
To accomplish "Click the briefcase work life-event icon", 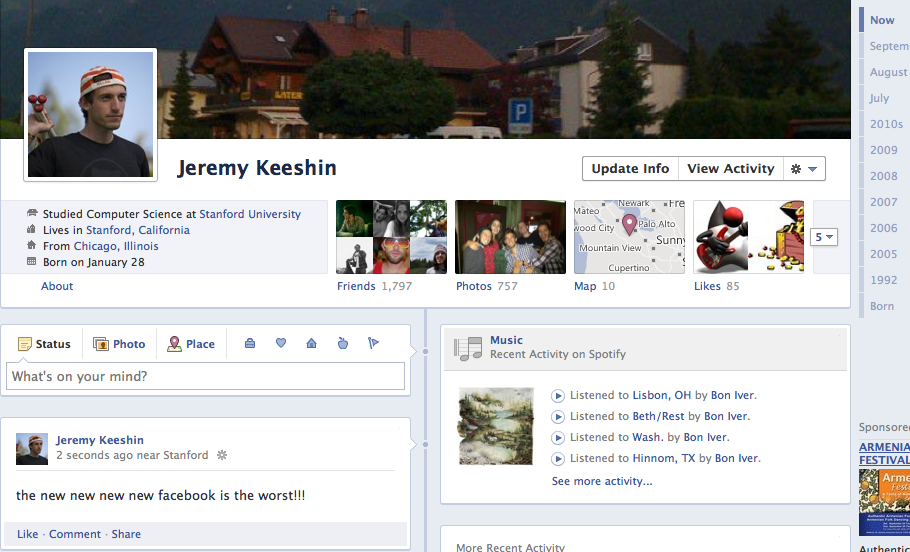I will tap(250, 344).
